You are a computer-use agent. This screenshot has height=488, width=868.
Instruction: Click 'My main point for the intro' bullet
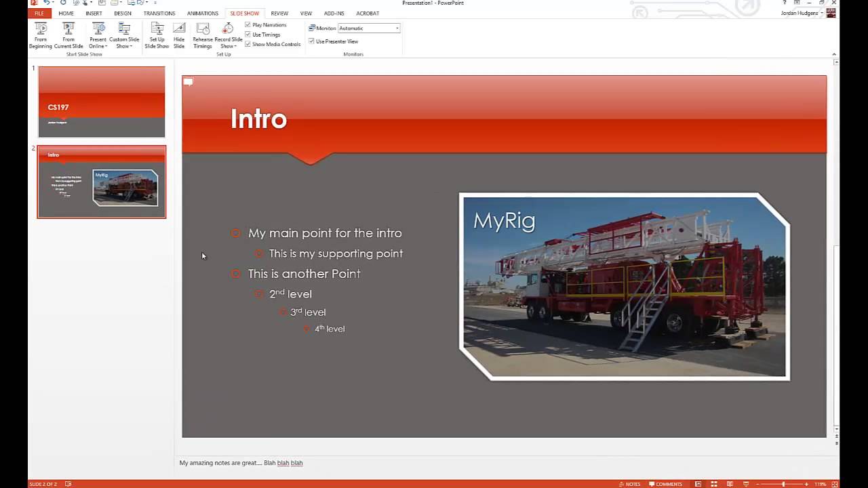[325, 233]
